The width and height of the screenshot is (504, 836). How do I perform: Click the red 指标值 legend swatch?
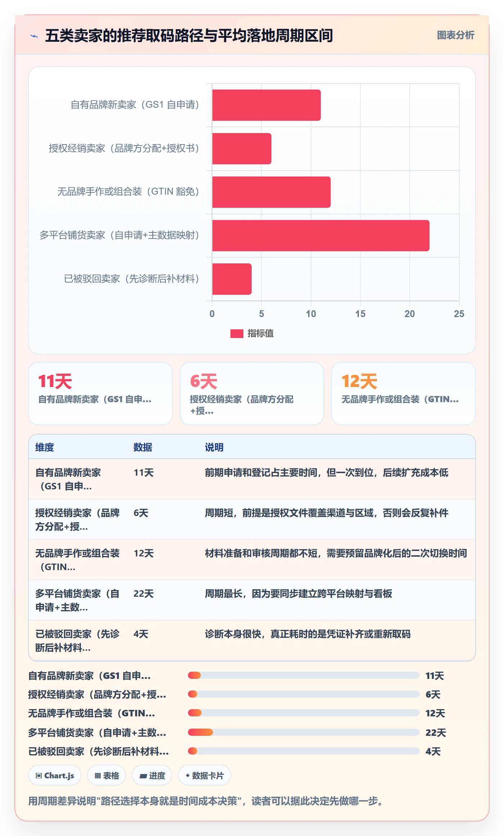[237, 334]
